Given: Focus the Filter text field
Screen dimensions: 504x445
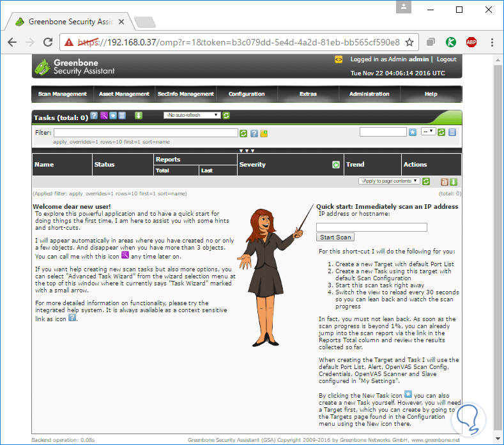Looking at the screenshot, I should click(146, 133).
